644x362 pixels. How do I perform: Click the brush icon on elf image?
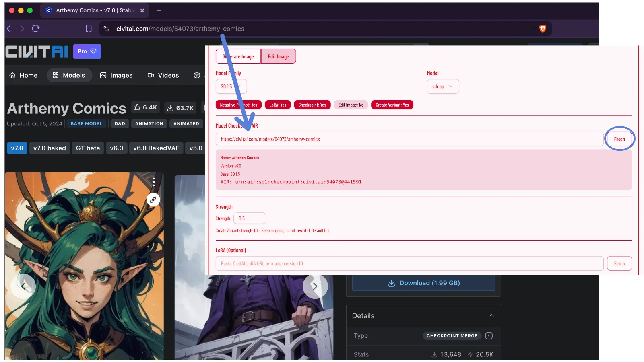(153, 200)
